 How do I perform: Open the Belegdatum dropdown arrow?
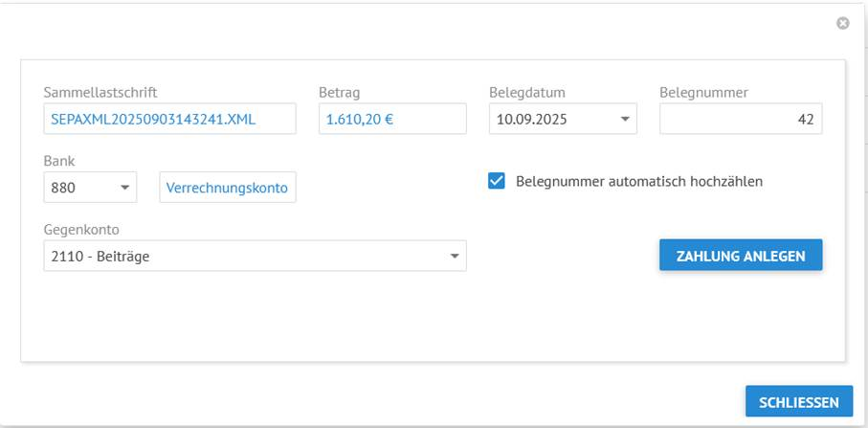coord(624,120)
